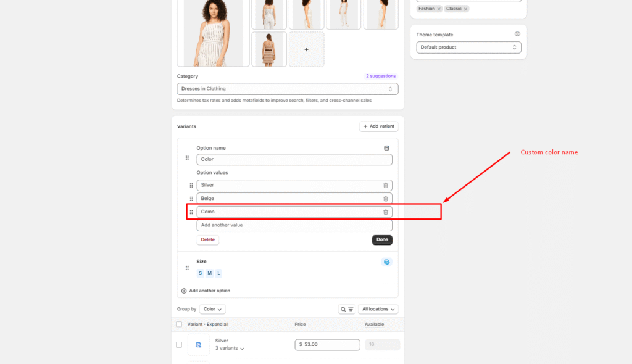Click the blue linked icon beside Size
The image size is (632, 364).
[386, 262]
